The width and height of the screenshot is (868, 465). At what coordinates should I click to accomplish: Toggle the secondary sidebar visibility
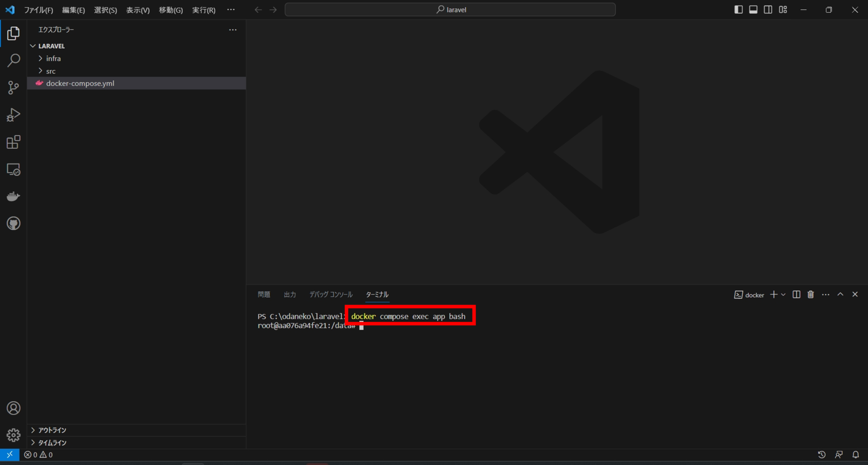pos(768,9)
